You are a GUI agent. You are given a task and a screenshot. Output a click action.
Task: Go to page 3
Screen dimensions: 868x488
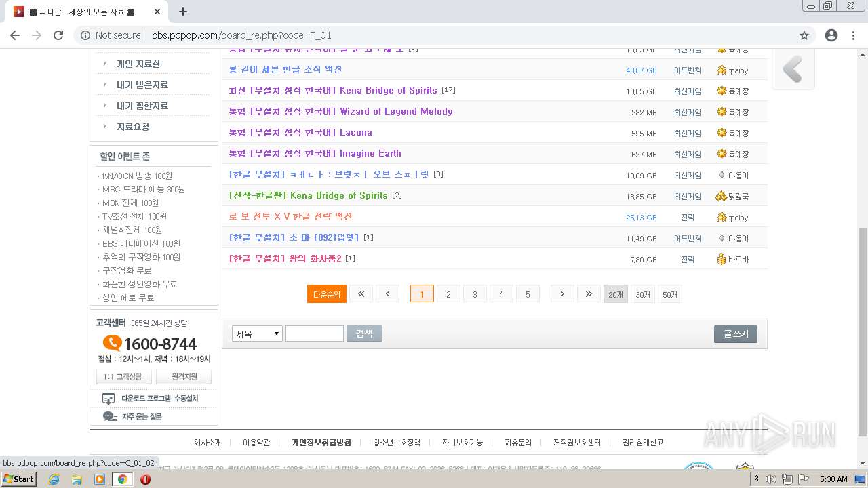pos(475,293)
